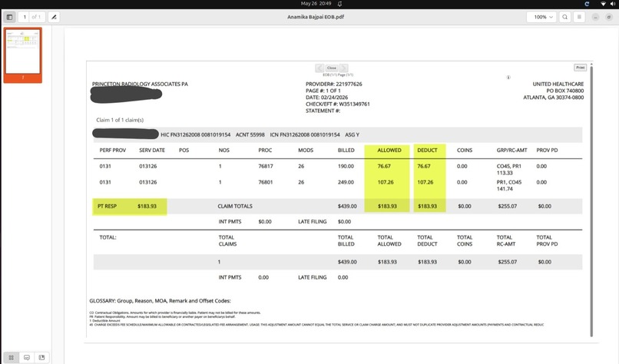Click the ACNT 55998 account text
This screenshot has height=364, width=619.
pyautogui.click(x=250, y=134)
